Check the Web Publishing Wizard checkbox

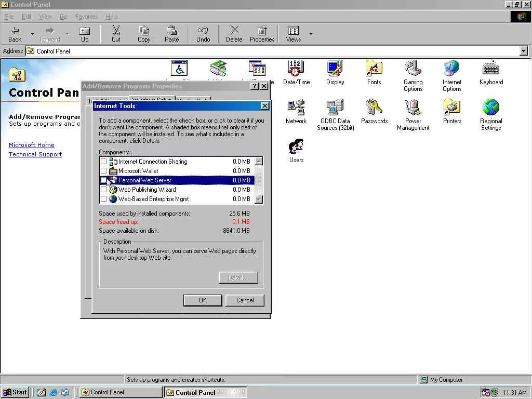[x=103, y=189]
